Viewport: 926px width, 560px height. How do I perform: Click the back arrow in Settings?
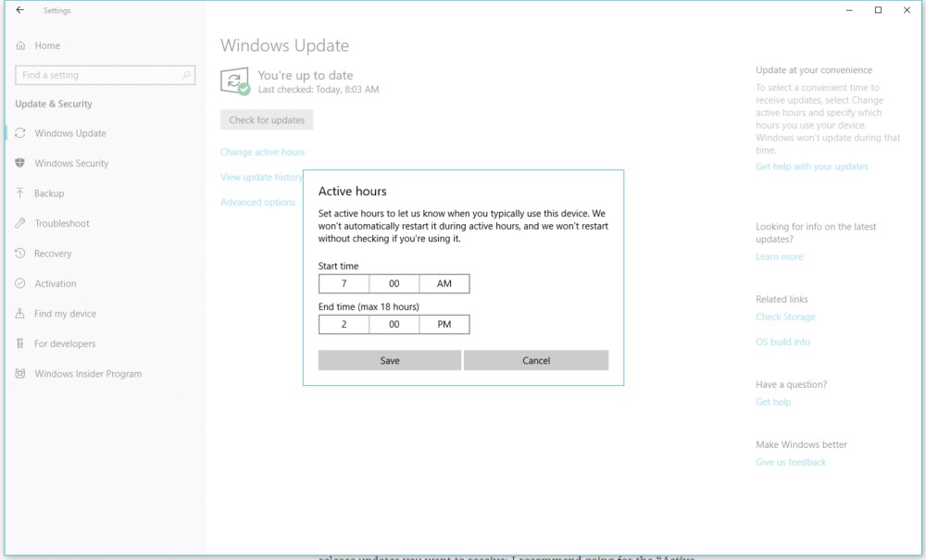click(20, 10)
